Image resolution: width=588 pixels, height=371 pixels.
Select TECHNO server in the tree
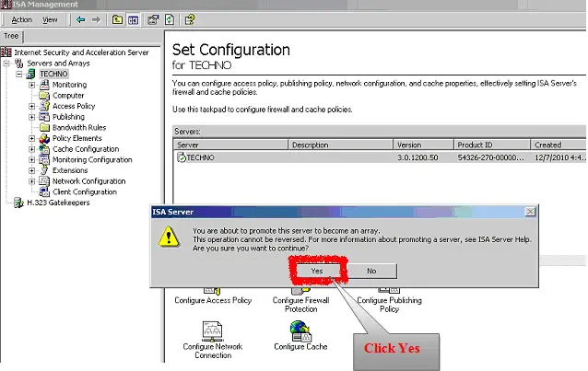click(x=53, y=74)
